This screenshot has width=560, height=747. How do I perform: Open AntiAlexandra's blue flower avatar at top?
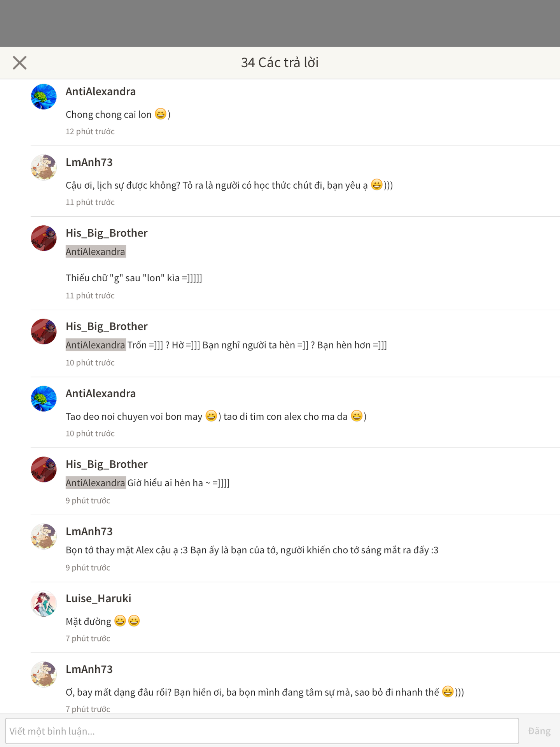click(44, 96)
